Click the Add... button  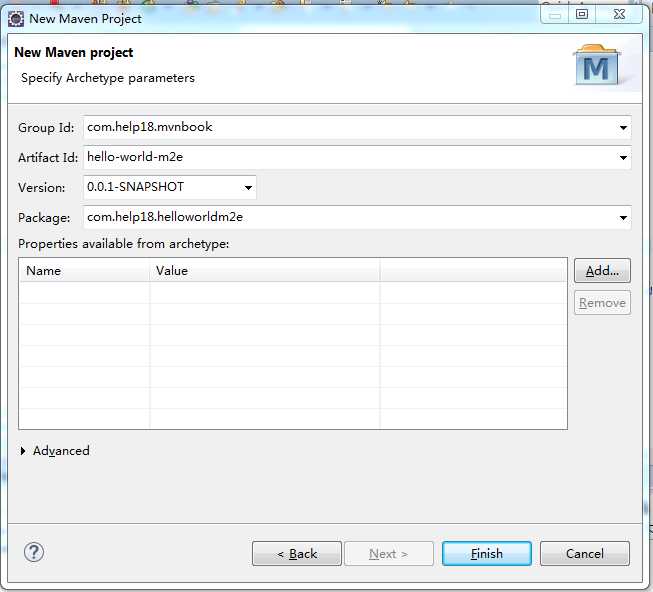(602, 271)
